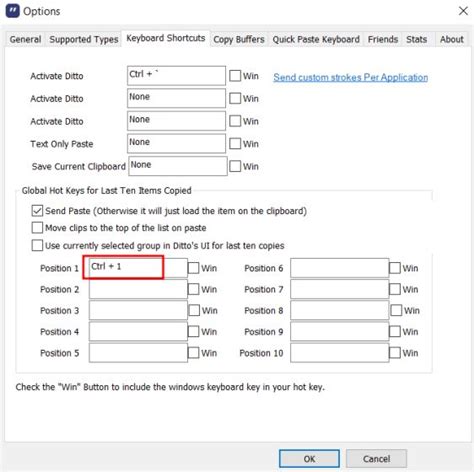Tick Win checkbox for Position 1
474x472 pixels.
click(x=193, y=268)
